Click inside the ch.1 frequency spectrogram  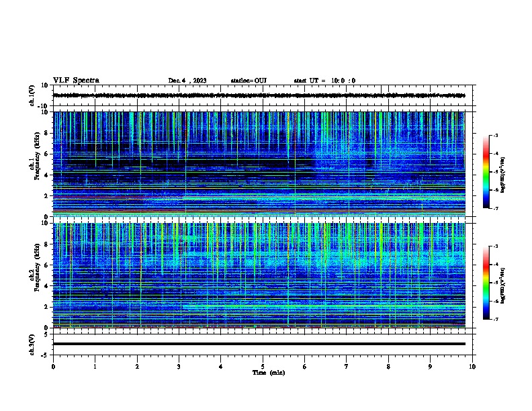[x=259, y=164]
